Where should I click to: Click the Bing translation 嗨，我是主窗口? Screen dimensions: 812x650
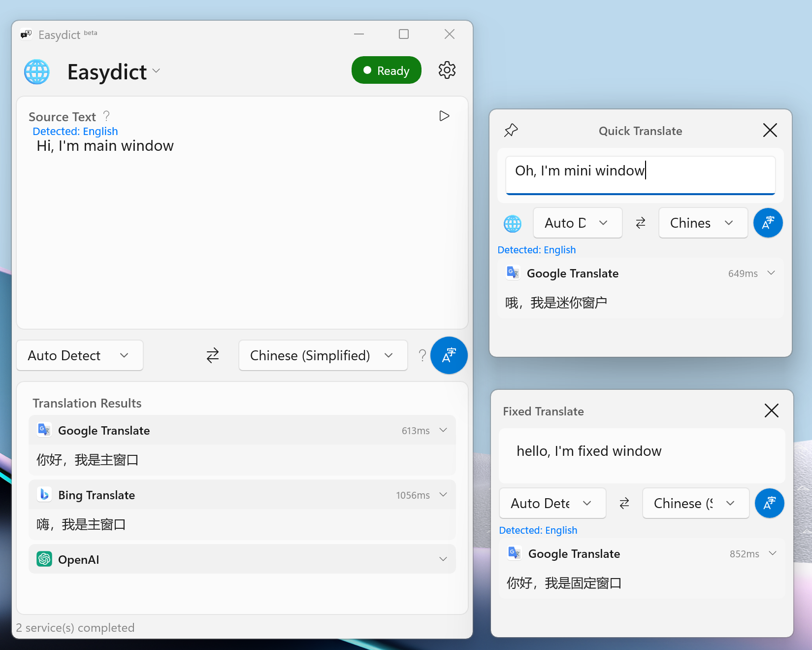(x=81, y=524)
